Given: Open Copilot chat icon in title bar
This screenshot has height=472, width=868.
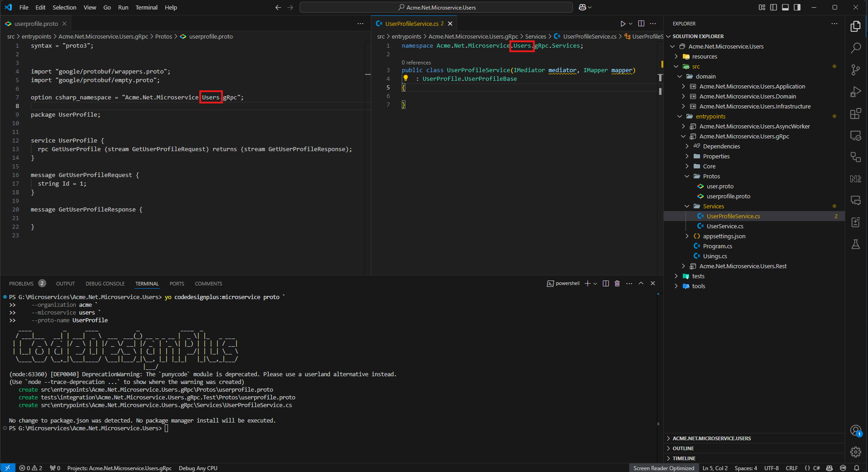Looking at the screenshot, I should [x=582, y=7].
